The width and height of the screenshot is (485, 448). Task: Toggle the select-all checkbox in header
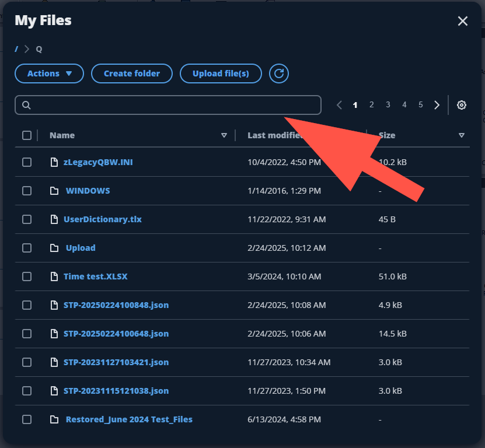tap(27, 135)
